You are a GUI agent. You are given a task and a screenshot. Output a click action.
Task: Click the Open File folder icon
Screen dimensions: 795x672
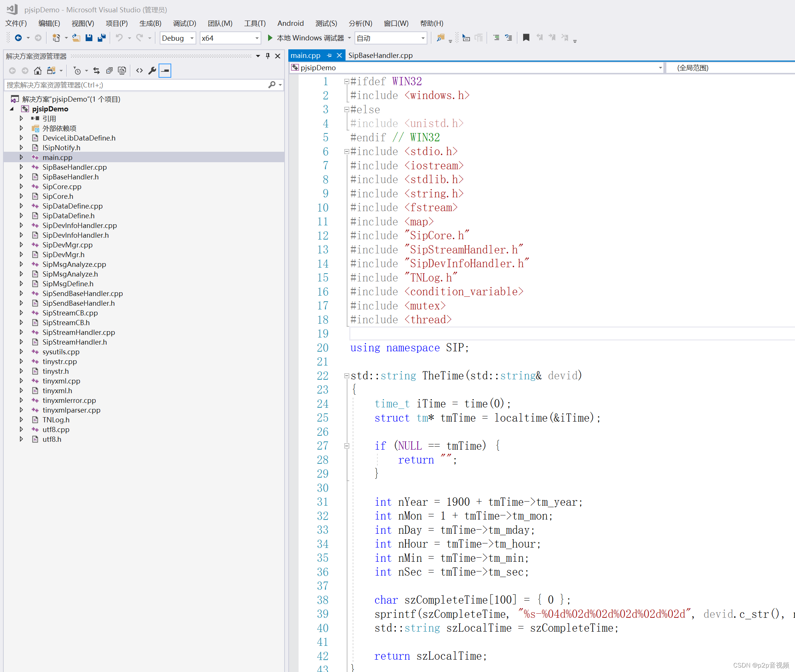pos(76,38)
